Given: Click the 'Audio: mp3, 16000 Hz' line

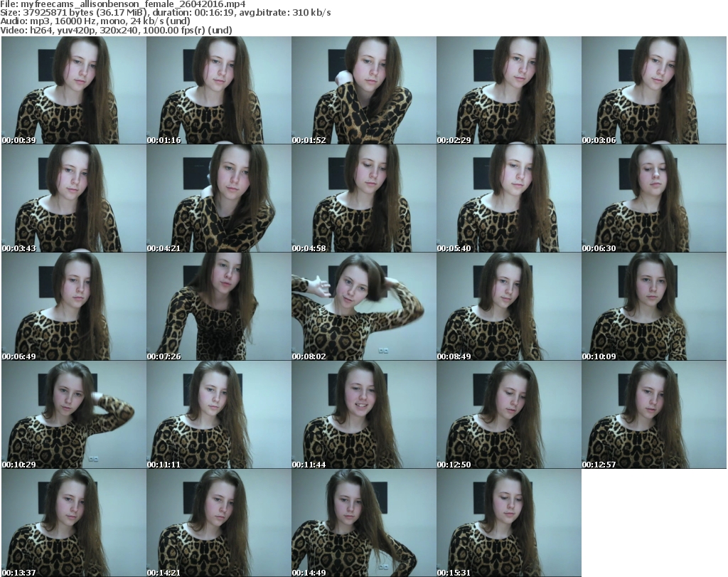Looking at the screenshot, I should [x=95, y=21].
